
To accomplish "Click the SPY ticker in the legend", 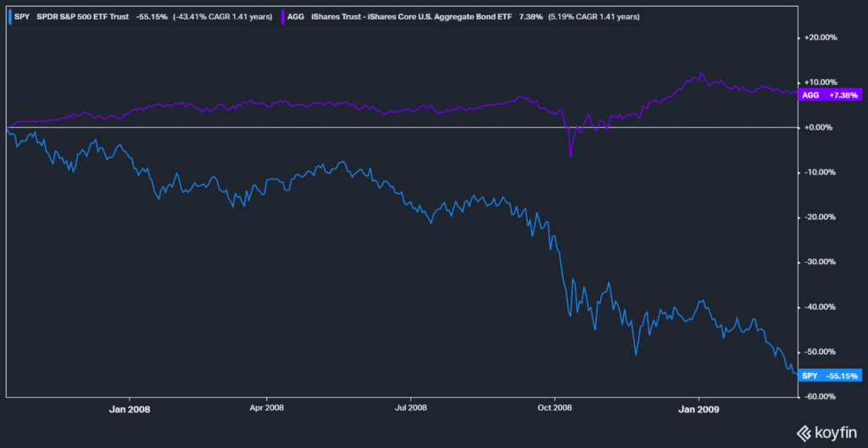I will [x=21, y=17].
